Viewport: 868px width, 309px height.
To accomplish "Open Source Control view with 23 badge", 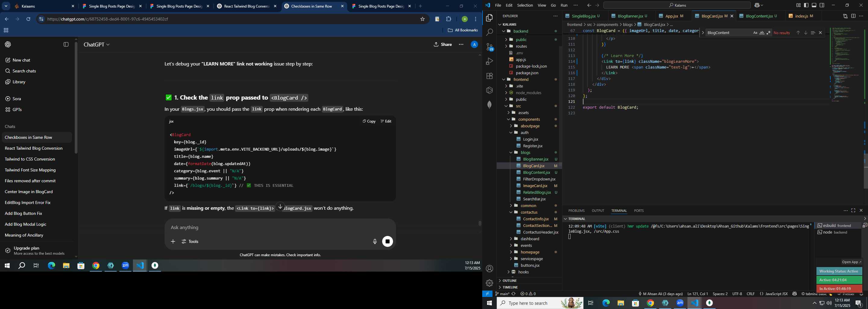I will click(489, 47).
